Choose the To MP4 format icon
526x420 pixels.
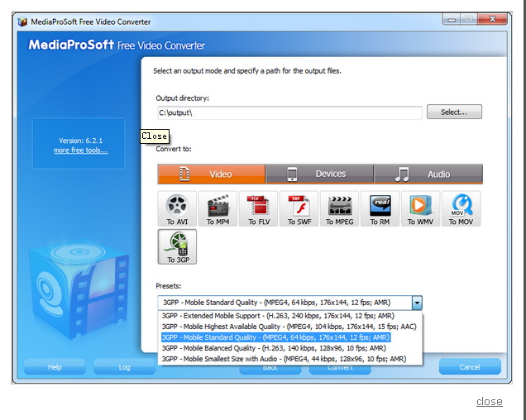point(218,208)
